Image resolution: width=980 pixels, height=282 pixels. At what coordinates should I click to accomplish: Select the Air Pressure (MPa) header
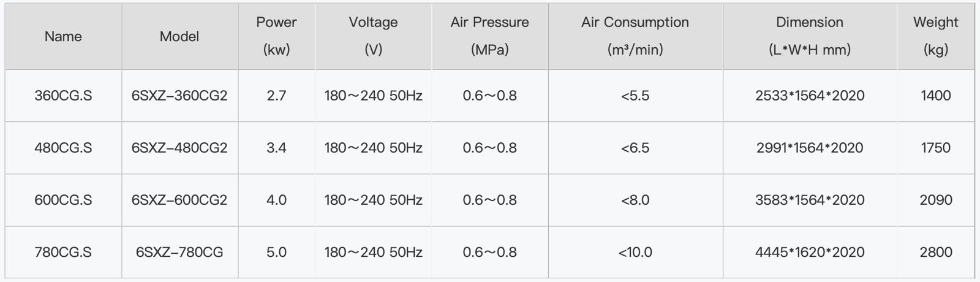point(489,36)
